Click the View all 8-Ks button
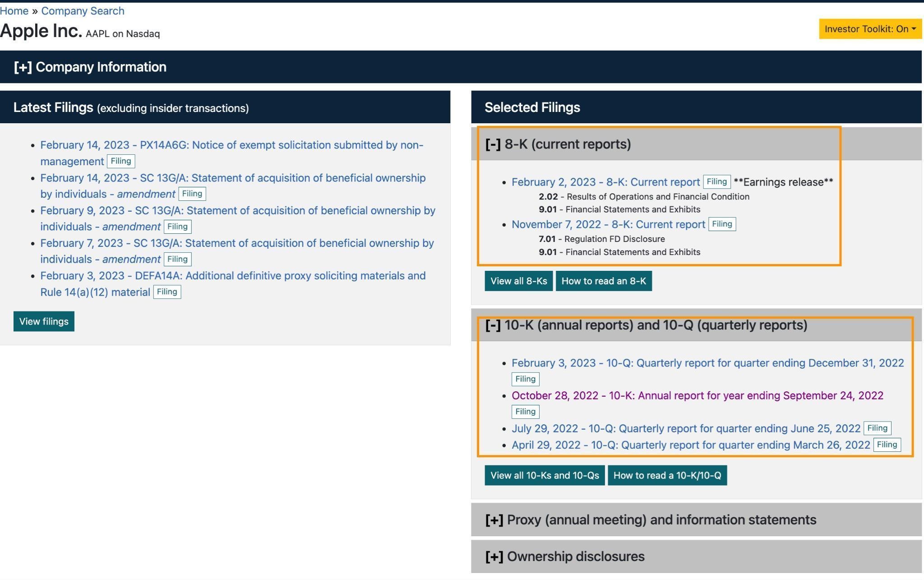The image size is (924, 580). (518, 281)
